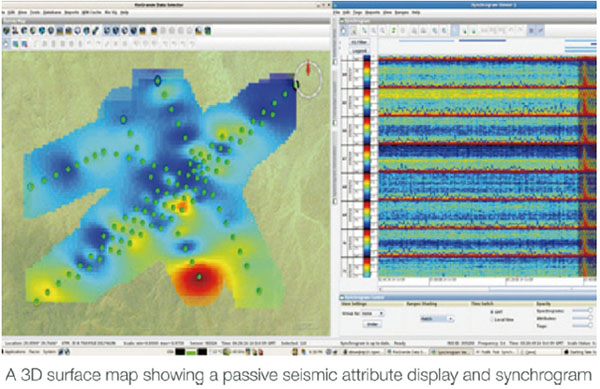Open the Group by dropdown

(373, 313)
